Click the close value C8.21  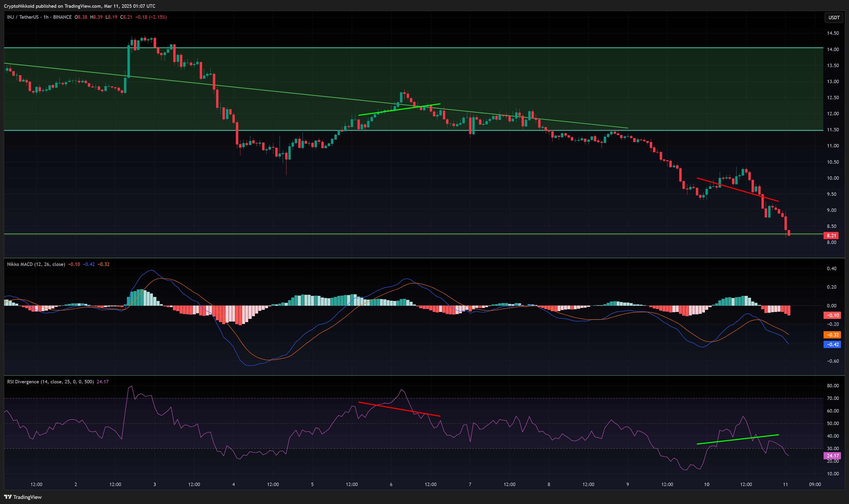[x=126, y=17]
